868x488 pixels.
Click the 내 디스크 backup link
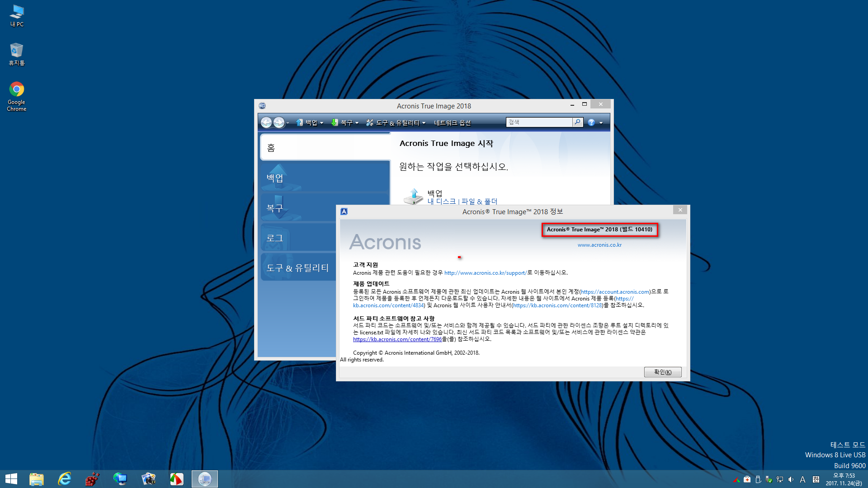[x=442, y=202]
